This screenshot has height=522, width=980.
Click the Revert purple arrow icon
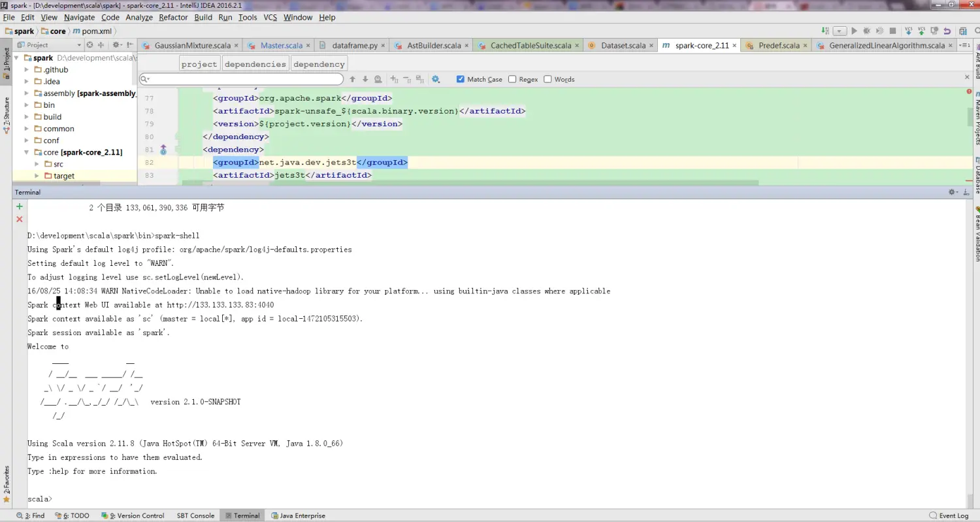[947, 31]
